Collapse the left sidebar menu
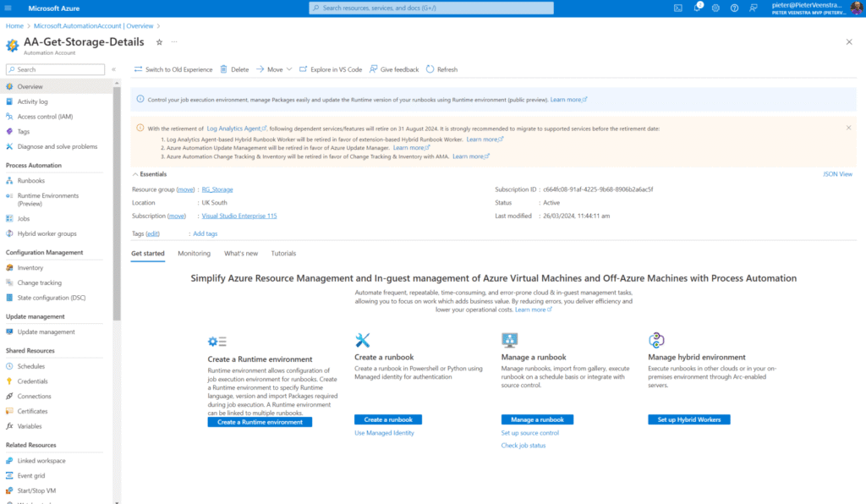The width and height of the screenshot is (866, 504). click(114, 69)
